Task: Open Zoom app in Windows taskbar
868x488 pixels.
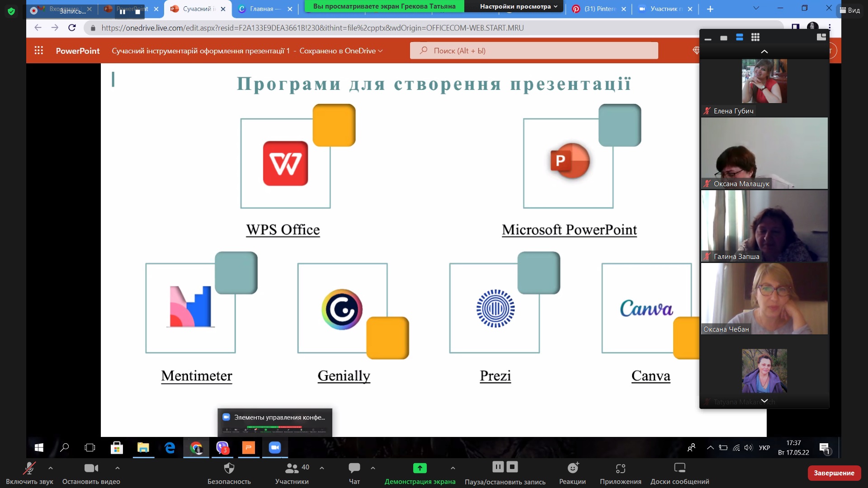Action: [x=274, y=448]
